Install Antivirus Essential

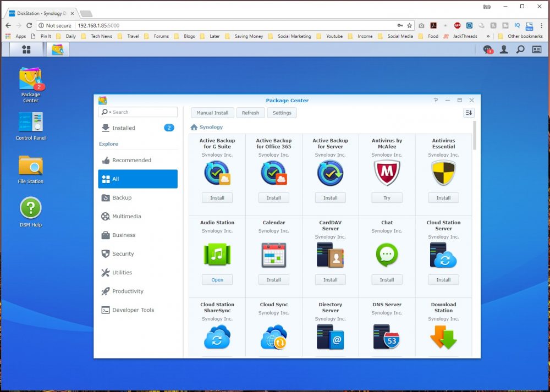coord(443,198)
